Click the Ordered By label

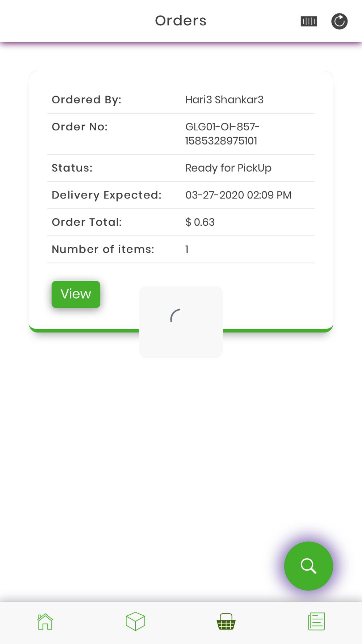click(87, 100)
